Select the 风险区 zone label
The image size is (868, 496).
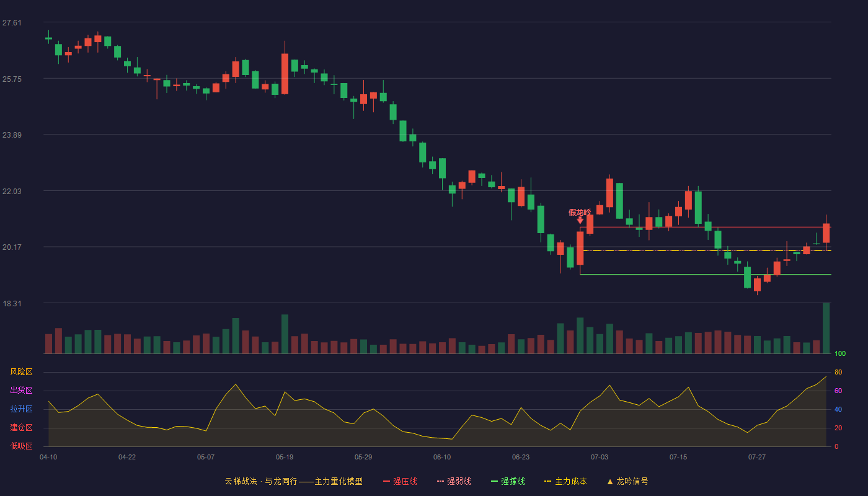21,372
